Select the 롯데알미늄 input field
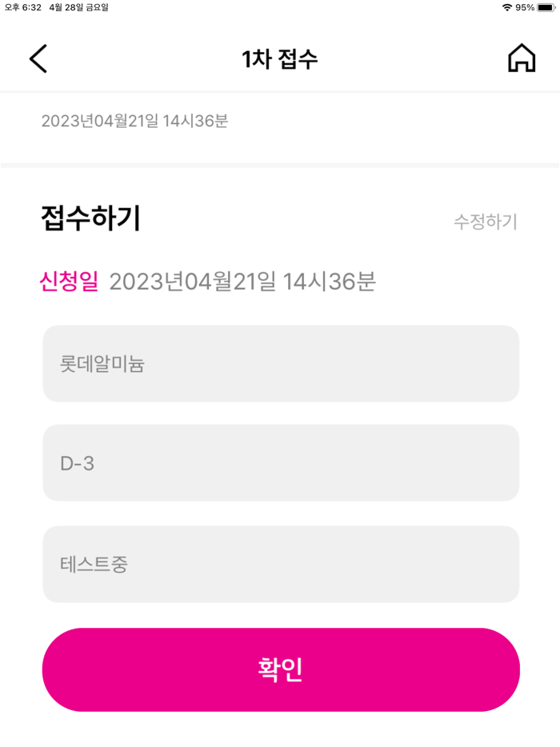This screenshot has height=747, width=560. (280, 363)
